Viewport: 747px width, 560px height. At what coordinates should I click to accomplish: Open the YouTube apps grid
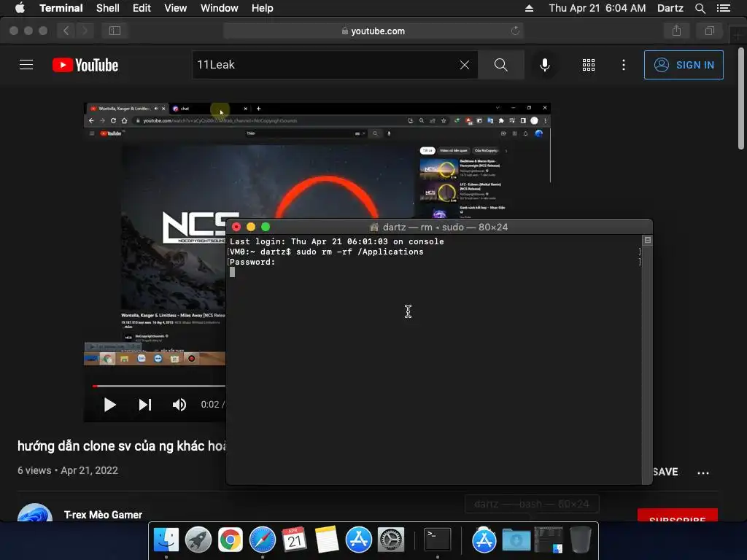point(589,65)
